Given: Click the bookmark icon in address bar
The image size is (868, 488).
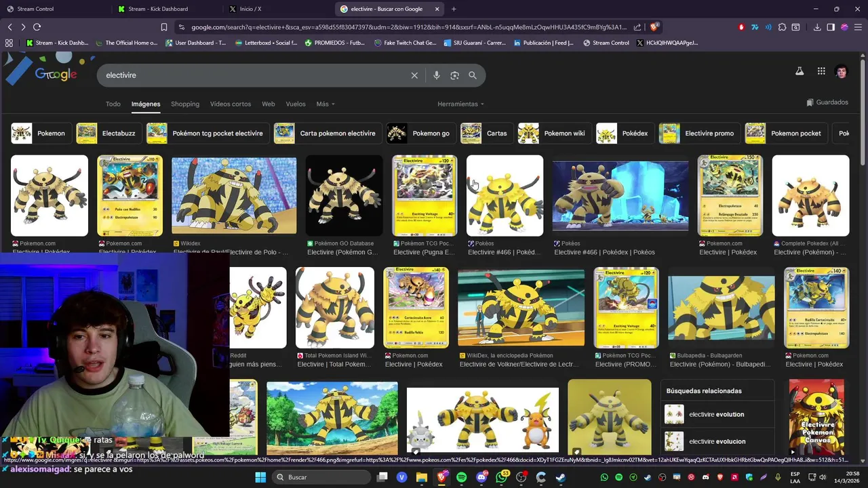Looking at the screenshot, I should (x=164, y=27).
